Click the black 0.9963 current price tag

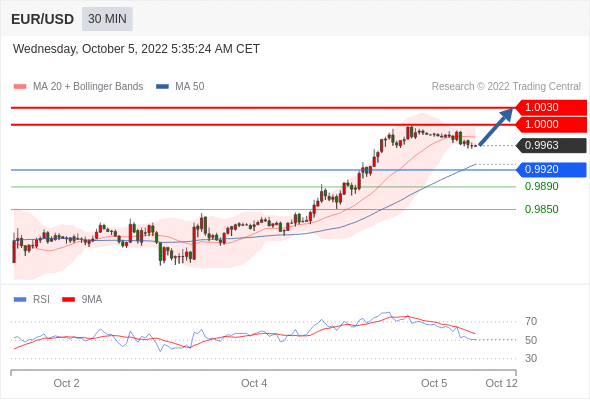tap(551, 145)
